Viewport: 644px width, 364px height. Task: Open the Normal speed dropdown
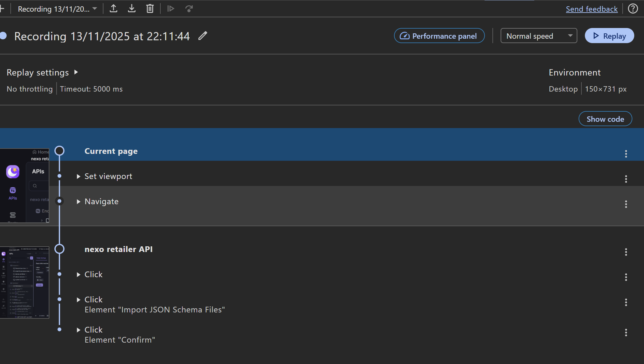tap(538, 36)
